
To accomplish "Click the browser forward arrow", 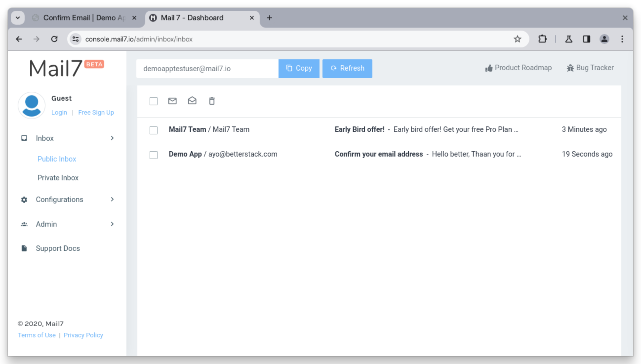I will click(x=37, y=39).
